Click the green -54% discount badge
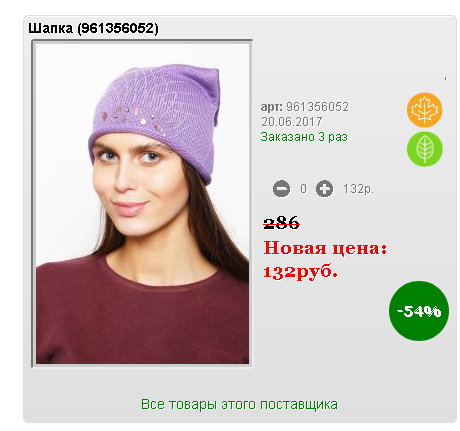The width and height of the screenshot is (460, 431). coord(419,311)
